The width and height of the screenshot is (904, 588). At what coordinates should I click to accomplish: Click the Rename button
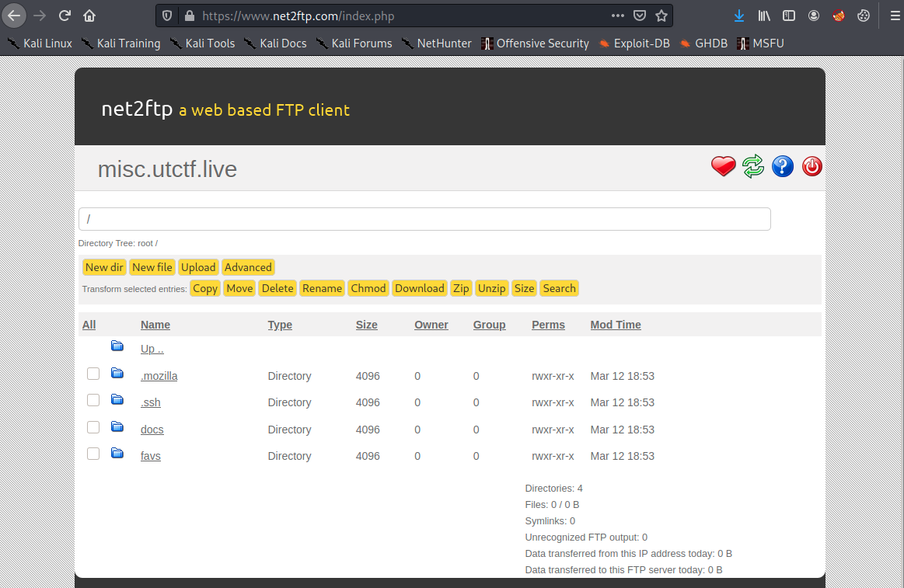[323, 288]
